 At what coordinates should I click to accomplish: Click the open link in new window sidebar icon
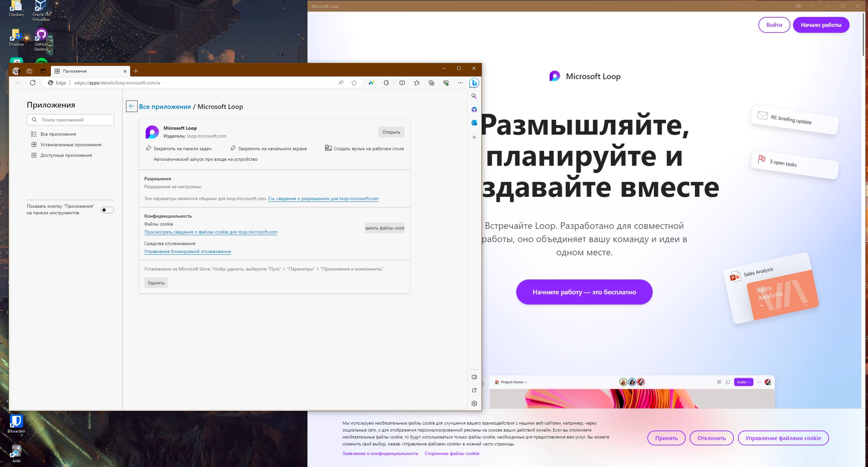[474, 390]
